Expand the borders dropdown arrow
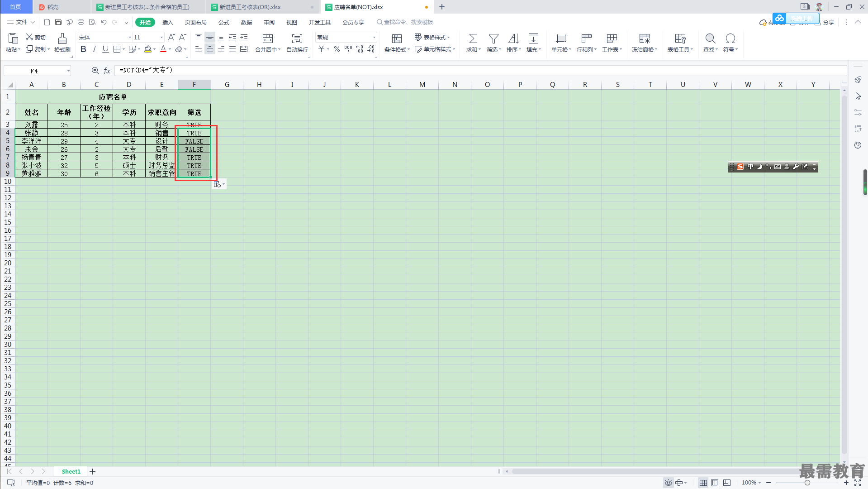The width and height of the screenshot is (868, 489). pyautogui.click(x=123, y=49)
